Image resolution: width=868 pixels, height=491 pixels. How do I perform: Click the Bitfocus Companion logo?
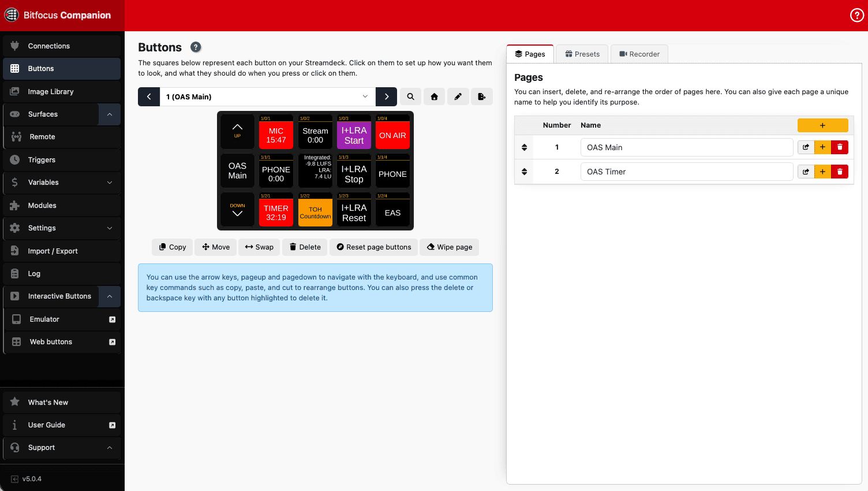click(x=12, y=15)
